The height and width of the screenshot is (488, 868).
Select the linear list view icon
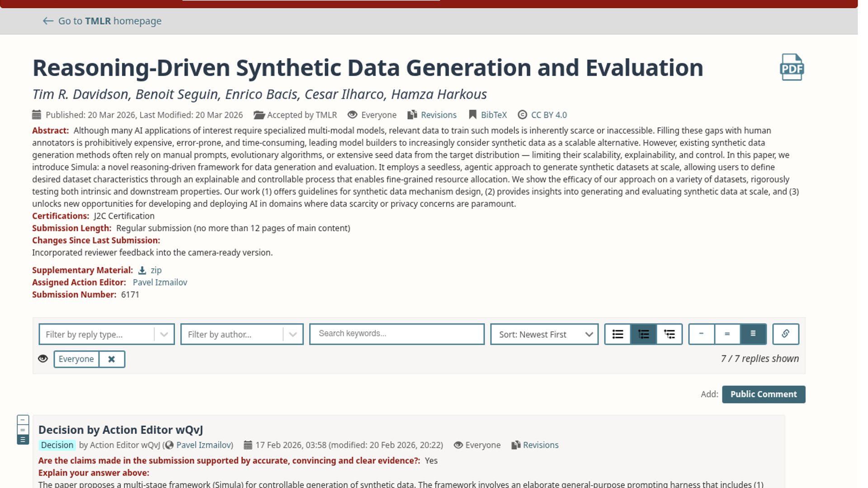pyautogui.click(x=618, y=334)
